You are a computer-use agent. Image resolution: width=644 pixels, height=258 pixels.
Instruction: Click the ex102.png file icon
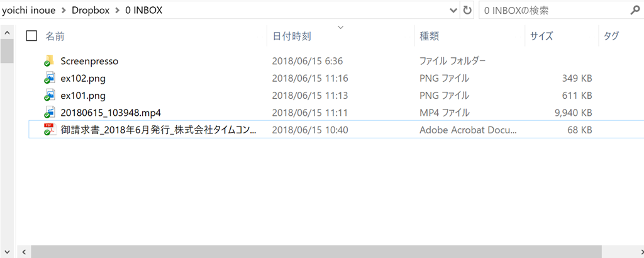coord(49,78)
